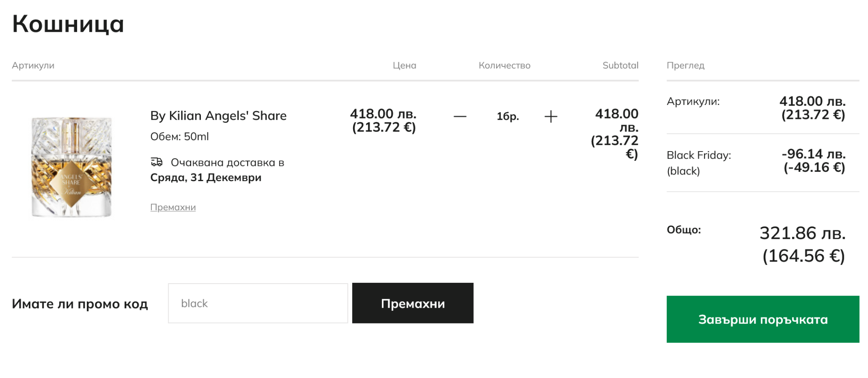The height and width of the screenshot is (378, 868).
Task: Click the Артикули column header of the cart table
Action: coord(33,66)
